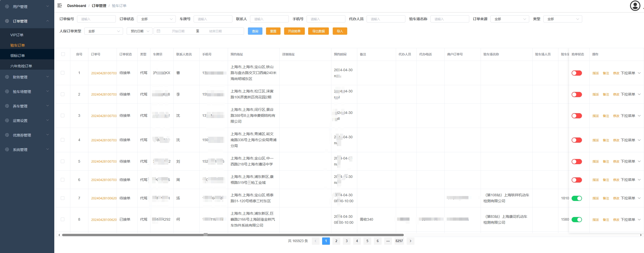Open the 订单来源 dropdown
Screen dimensions: 644x253
(510, 19)
